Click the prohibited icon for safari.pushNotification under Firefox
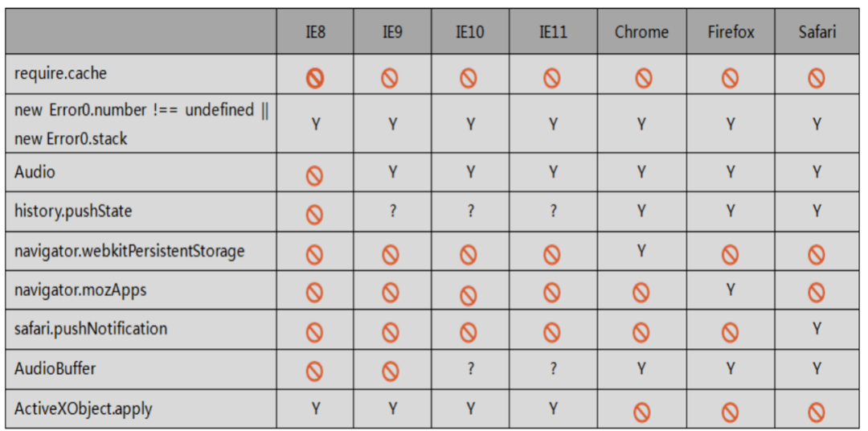The image size is (868, 431). point(730,332)
